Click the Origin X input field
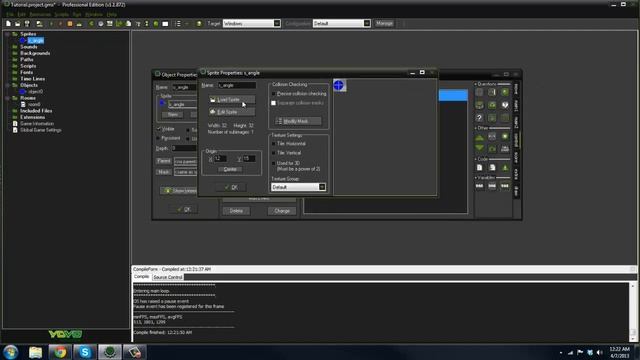This screenshot has height=360, width=640. (220, 158)
